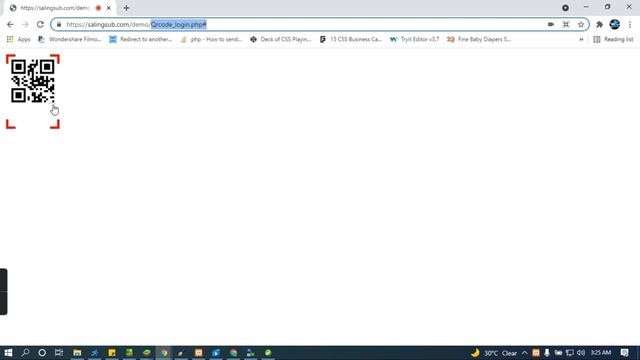This screenshot has height=360, width=640.
Task: Open the Windows Start menu
Action: point(8,353)
